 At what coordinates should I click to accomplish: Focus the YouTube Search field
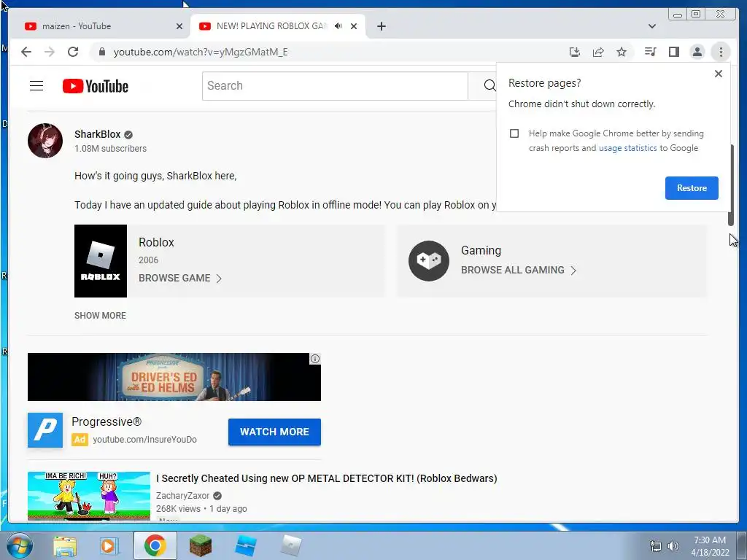335,86
